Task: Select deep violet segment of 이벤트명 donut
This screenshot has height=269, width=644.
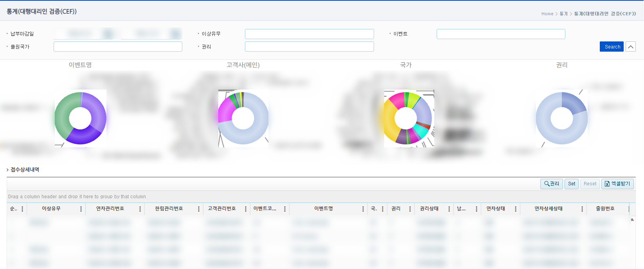Action: coord(84,136)
